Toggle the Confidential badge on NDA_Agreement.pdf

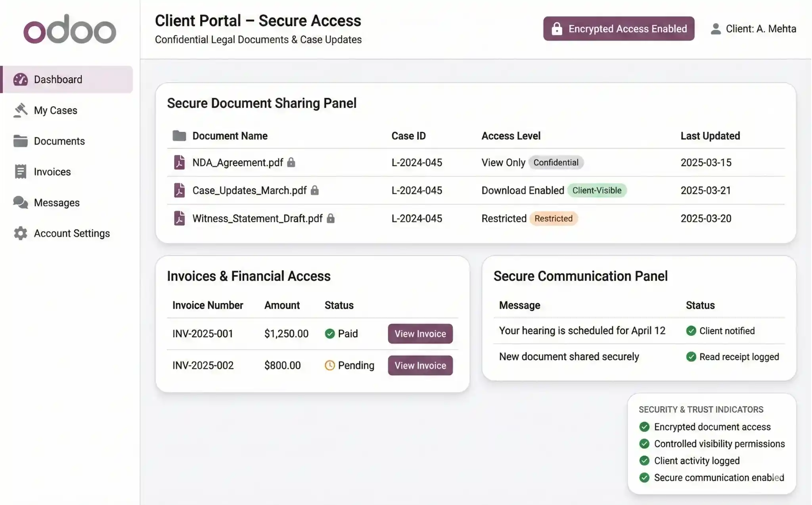tap(556, 162)
